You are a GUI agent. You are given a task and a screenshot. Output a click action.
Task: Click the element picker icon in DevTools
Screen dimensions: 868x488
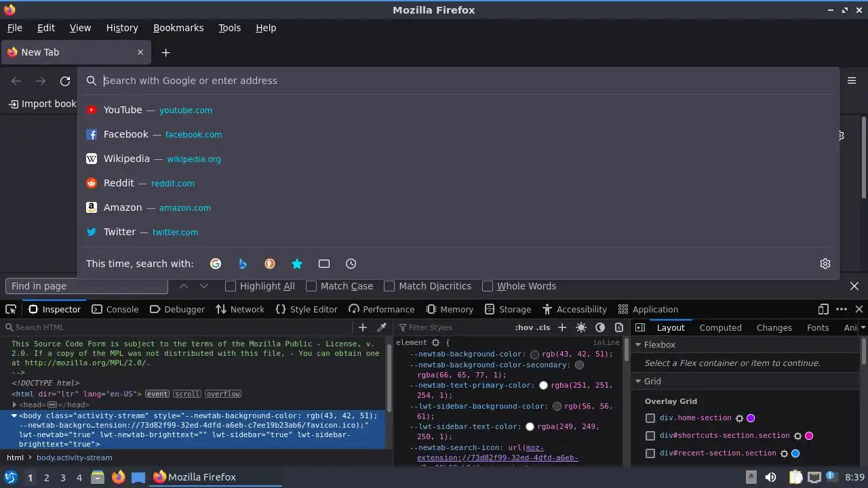11,309
